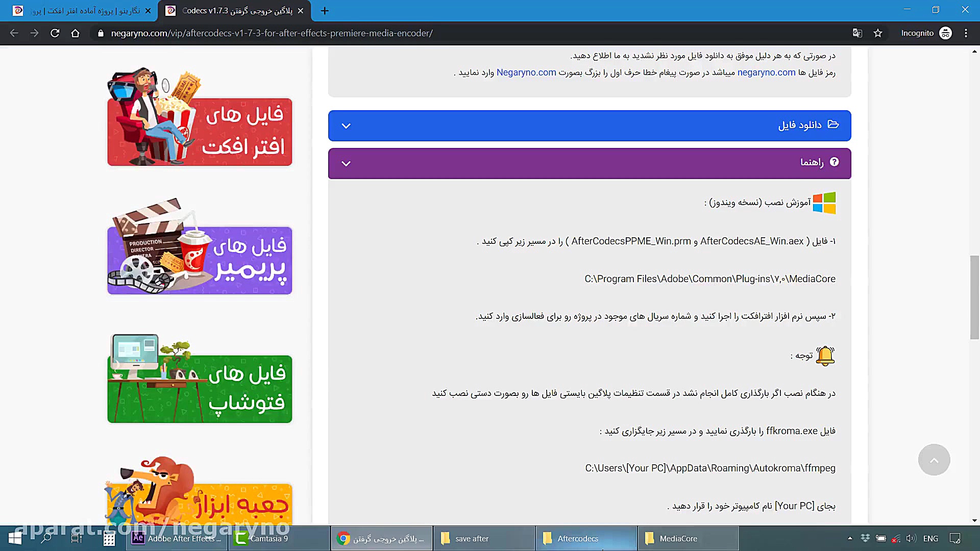
Task: Open the Windows Start menu
Action: (x=15, y=538)
